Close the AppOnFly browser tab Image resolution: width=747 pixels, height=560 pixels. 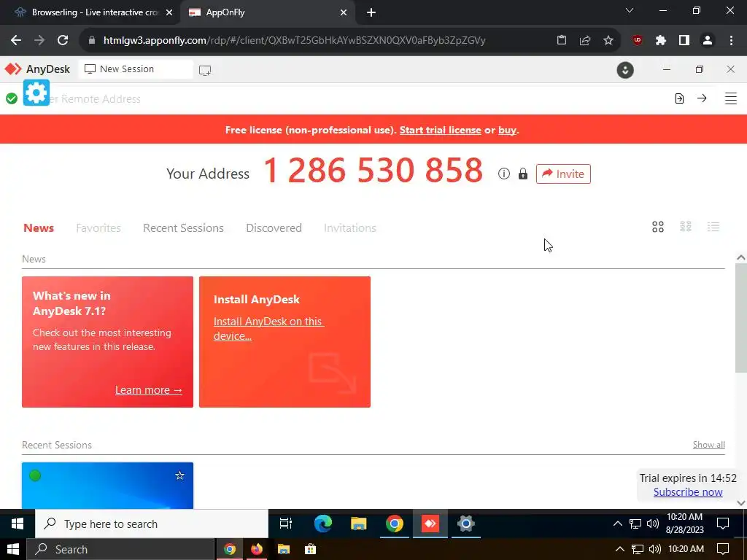point(344,13)
